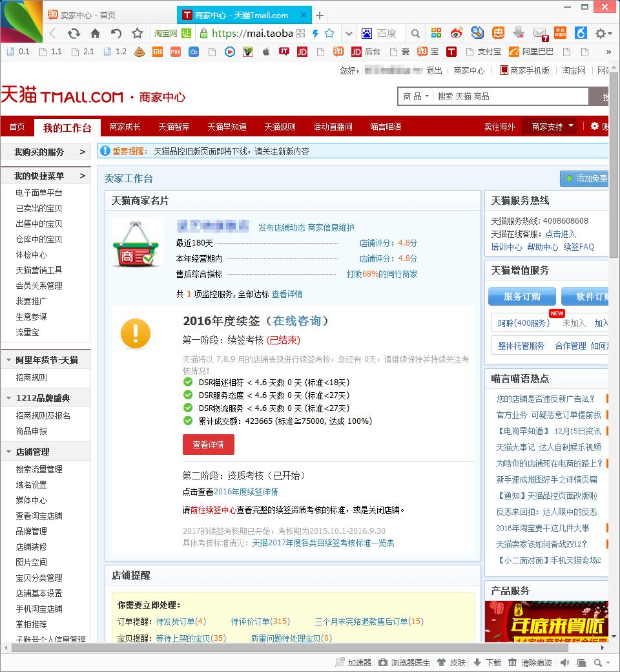
Task: Open 已卖出的宝贝 in the sidebar
Action: point(39,208)
